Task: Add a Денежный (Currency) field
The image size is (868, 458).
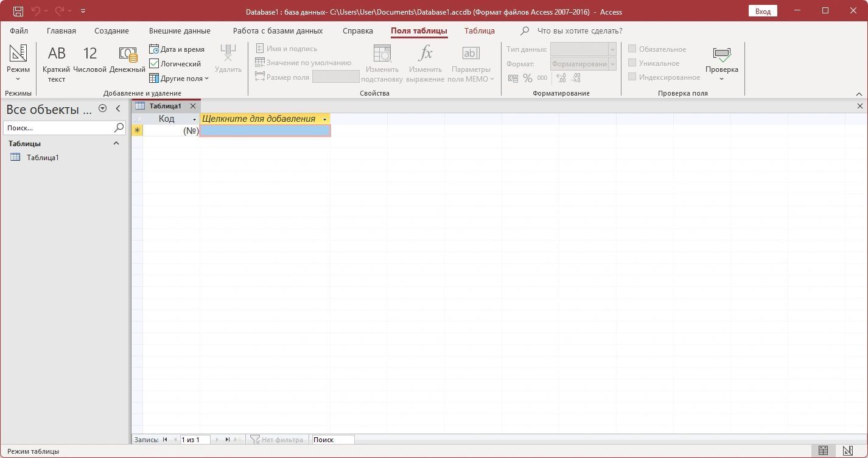Action: (x=127, y=60)
